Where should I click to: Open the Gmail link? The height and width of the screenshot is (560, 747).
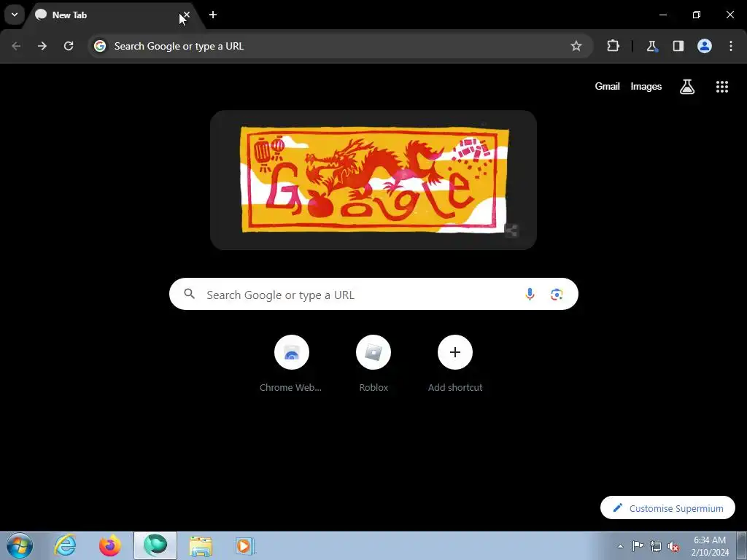tap(607, 86)
